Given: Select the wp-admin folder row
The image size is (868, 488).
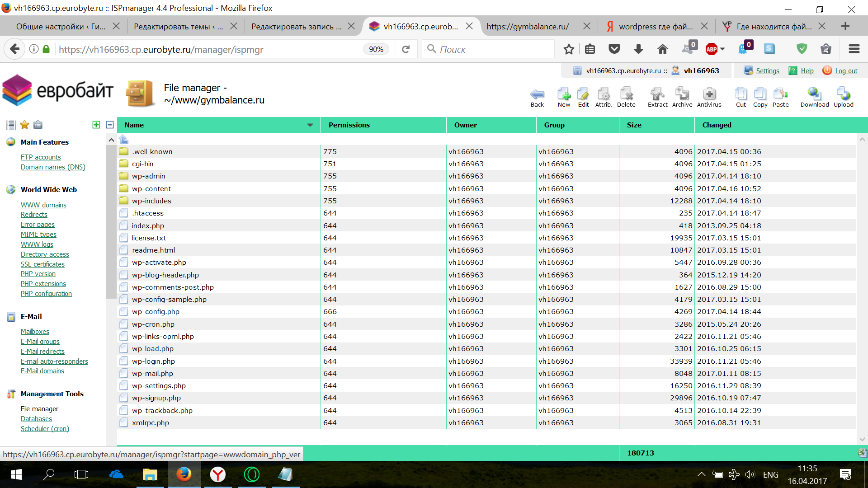Looking at the screenshot, I should point(486,176).
